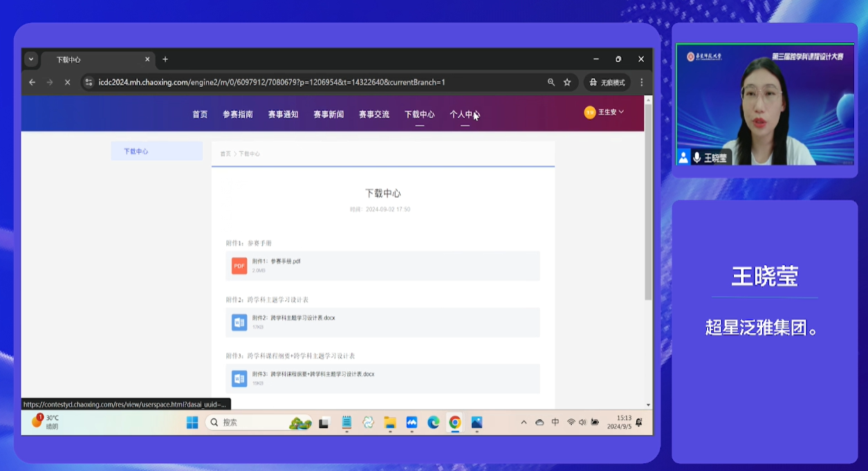Open 附件1：参赛手册.pdf file

[x=382, y=266]
